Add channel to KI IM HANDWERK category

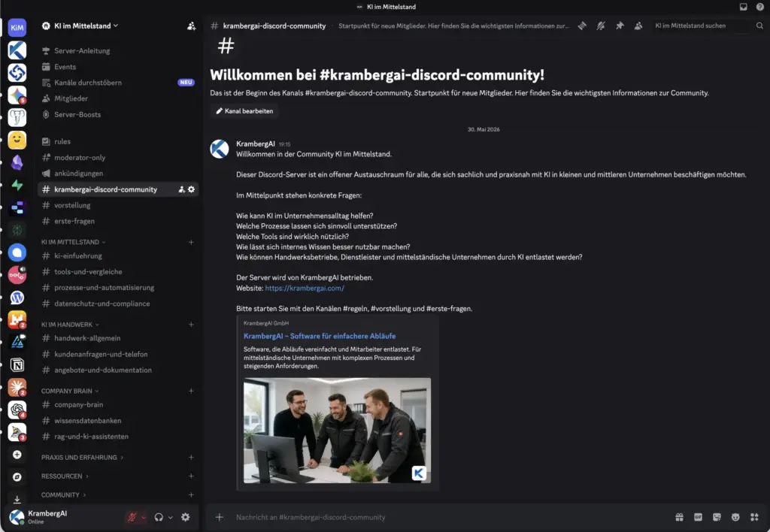(x=191, y=325)
